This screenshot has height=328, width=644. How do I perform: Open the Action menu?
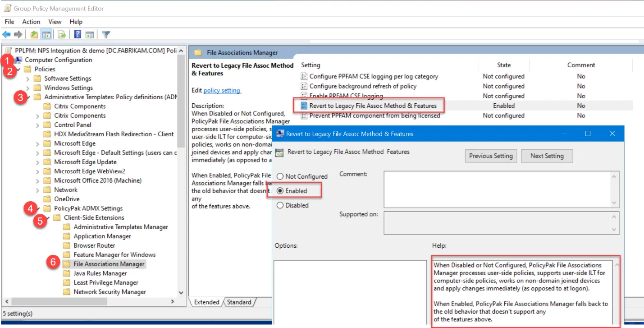(31, 22)
